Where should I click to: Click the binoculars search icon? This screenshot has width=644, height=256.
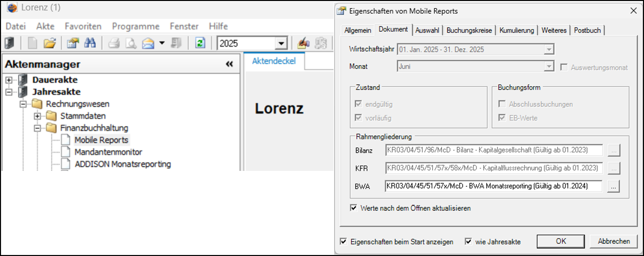pyautogui.click(x=90, y=43)
